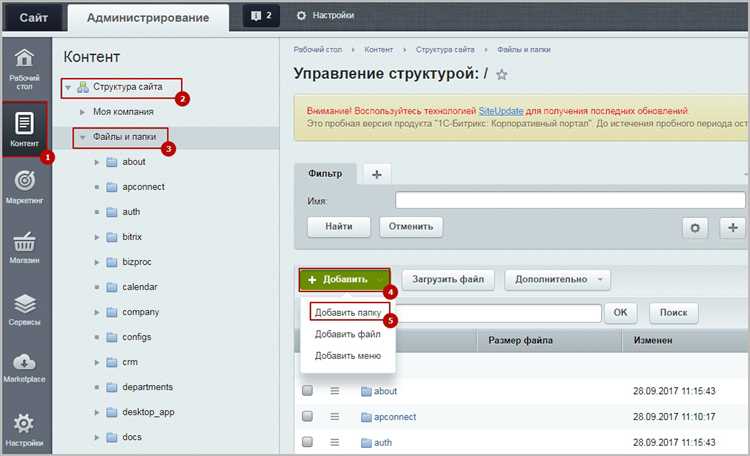Viewport: 750px width, 456px height.
Task: Open the Дополнительно dropdown
Action: 558,279
